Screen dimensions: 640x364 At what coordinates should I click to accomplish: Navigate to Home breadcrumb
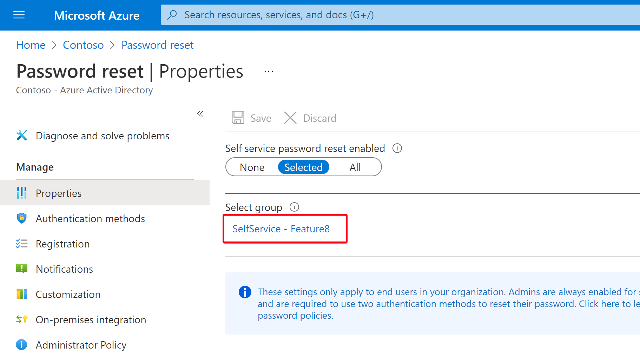(31, 45)
